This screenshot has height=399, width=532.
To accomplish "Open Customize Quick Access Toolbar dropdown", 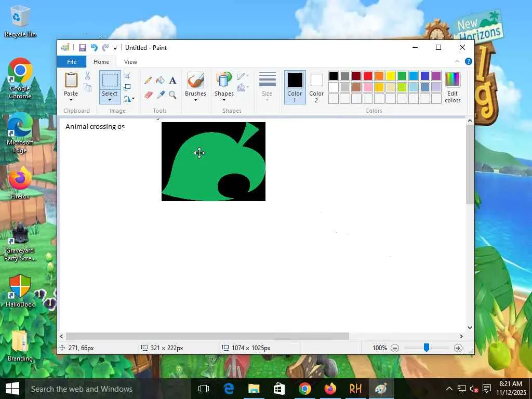I will (x=115, y=48).
